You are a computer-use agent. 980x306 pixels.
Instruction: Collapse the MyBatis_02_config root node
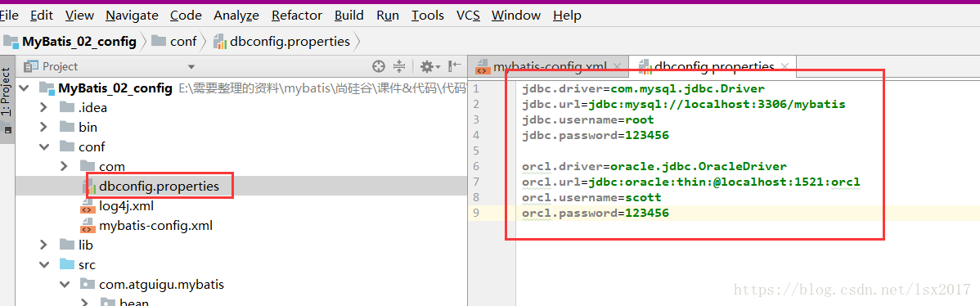click(25, 88)
